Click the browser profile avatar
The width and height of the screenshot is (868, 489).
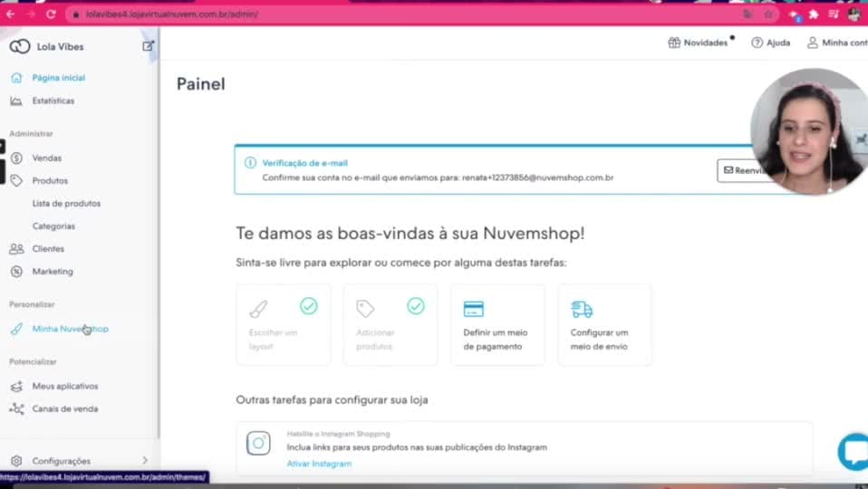point(854,14)
